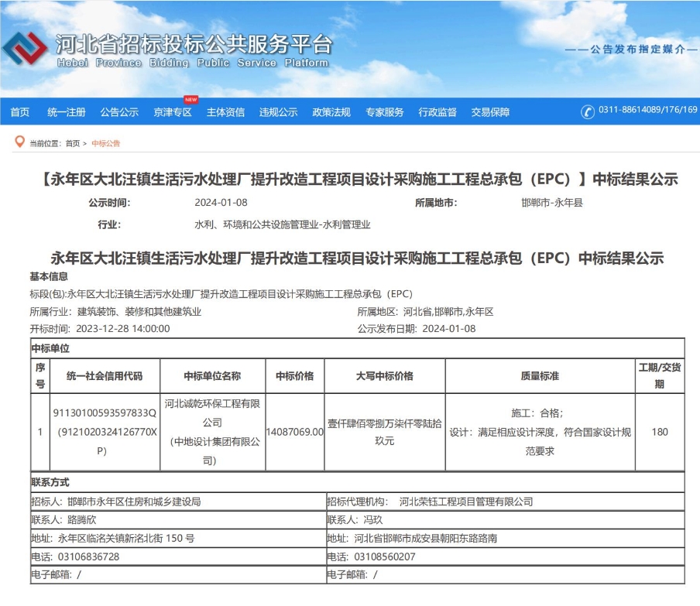Image resolution: width=700 pixels, height=606 pixels.
Task: Open the 主体资信 menu
Action: tap(225, 112)
